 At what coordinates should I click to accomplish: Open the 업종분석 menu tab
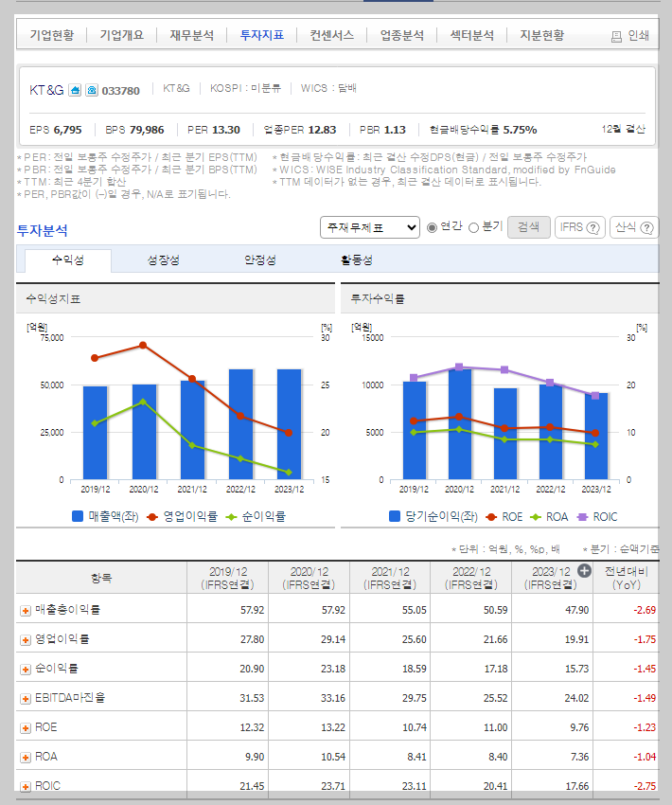point(401,35)
